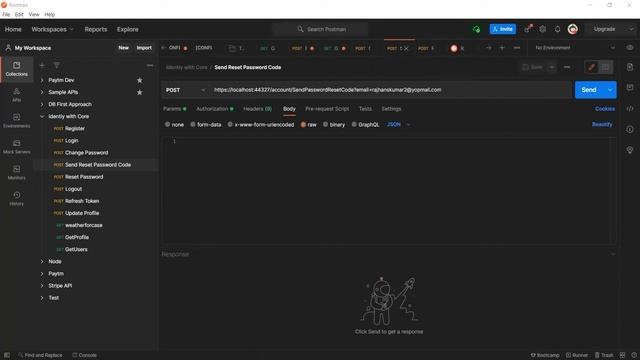
Task: Click the New button in workspace
Action: click(x=123, y=48)
